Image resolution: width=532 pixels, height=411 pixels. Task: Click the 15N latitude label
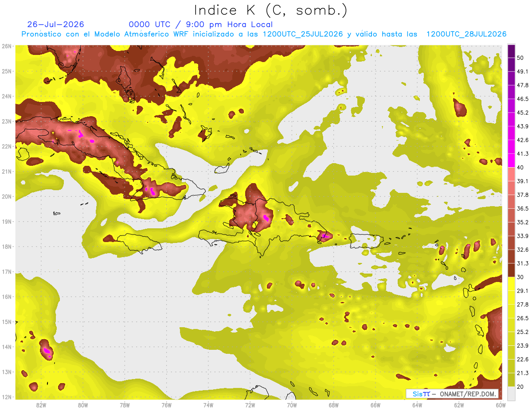[x=7, y=321]
